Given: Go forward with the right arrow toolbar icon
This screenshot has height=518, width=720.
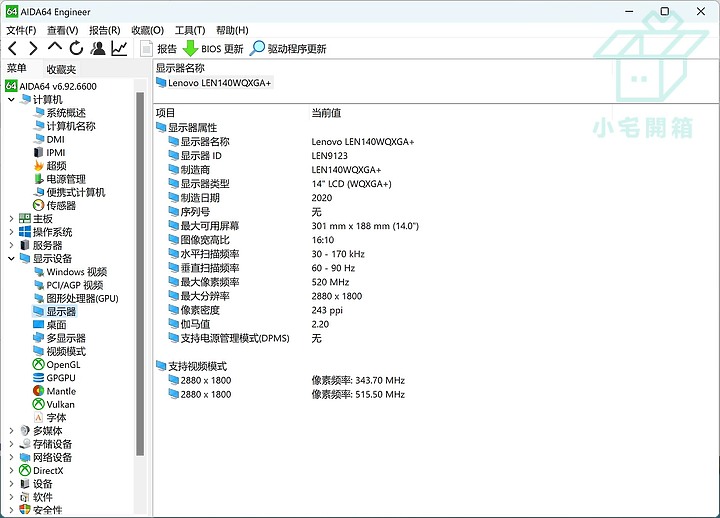Looking at the screenshot, I should (34, 48).
